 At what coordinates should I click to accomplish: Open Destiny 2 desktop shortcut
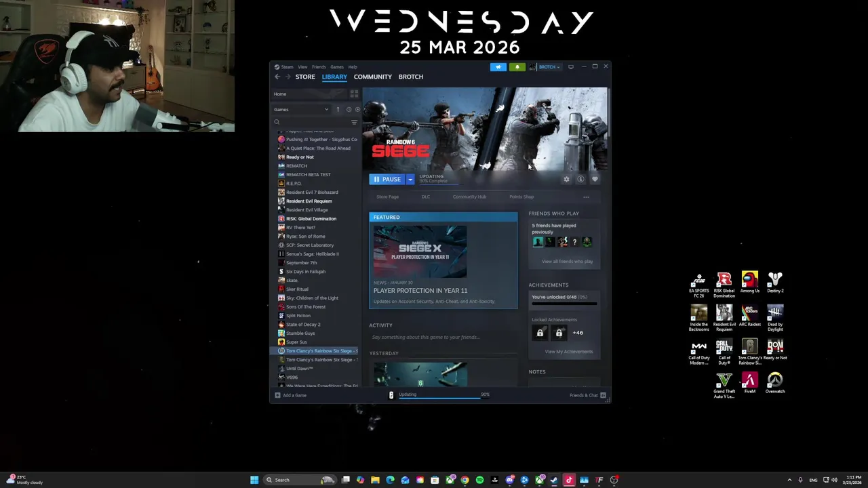point(775,283)
